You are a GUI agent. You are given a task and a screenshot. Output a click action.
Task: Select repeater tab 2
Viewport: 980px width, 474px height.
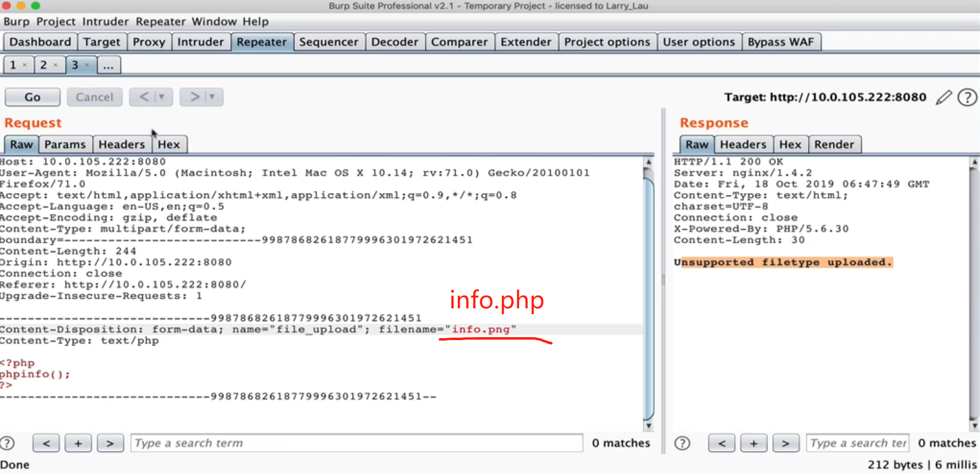point(44,65)
